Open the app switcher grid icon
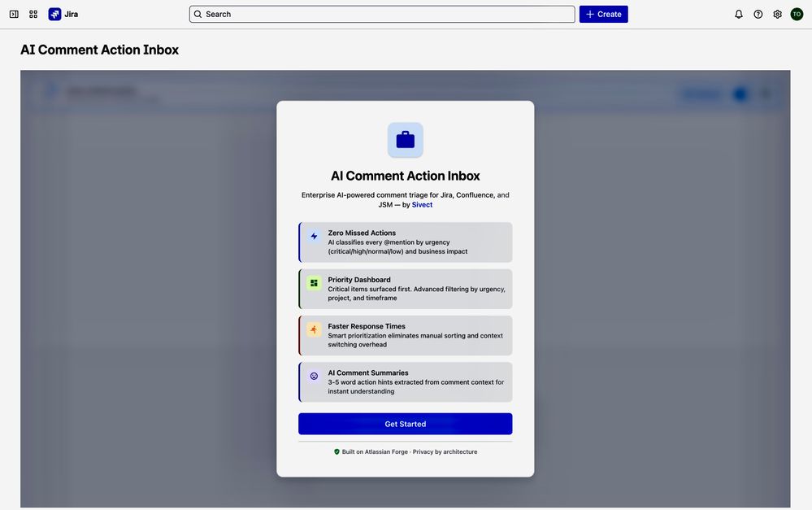 click(x=33, y=14)
